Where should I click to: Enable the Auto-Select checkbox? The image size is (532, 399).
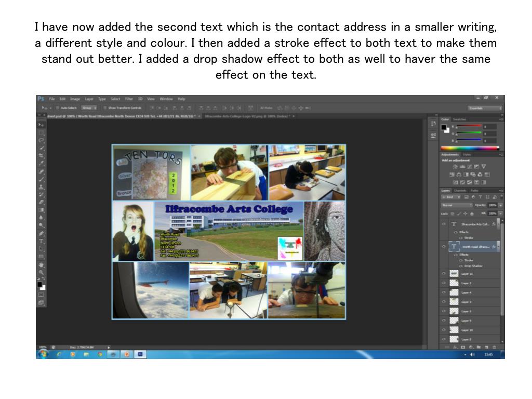[x=58, y=108]
